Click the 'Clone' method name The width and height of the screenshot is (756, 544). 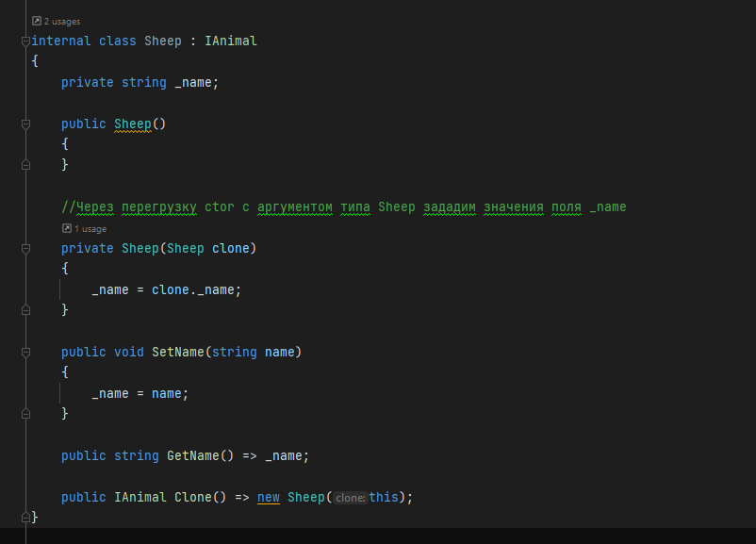[x=193, y=497]
